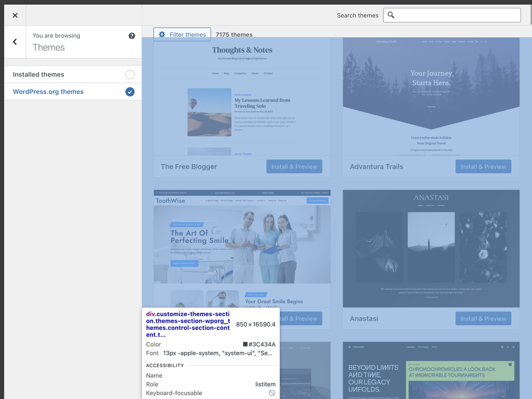Open help via the question mark icon
This screenshot has height=399, width=532.
pyautogui.click(x=132, y=35)
